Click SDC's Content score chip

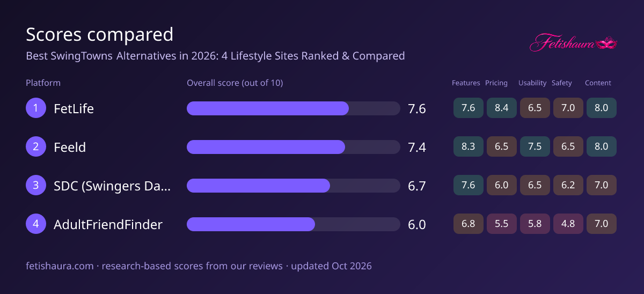(602, 185)
